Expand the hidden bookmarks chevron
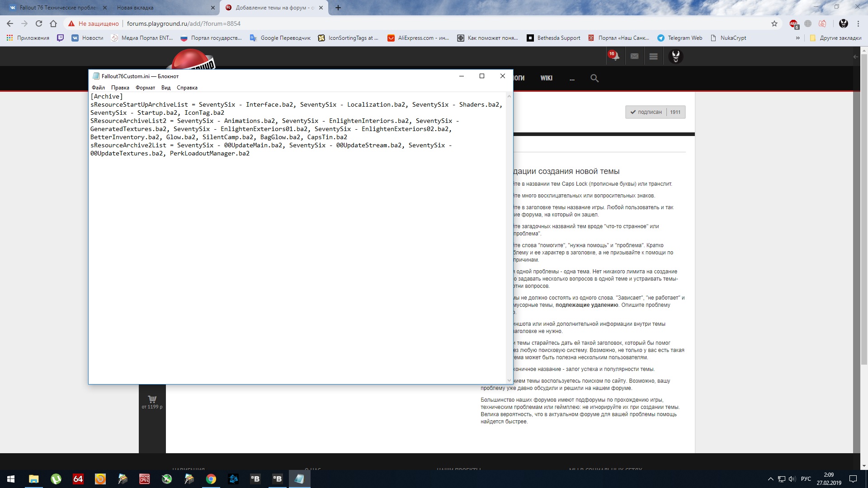Viewport: 868px width, 488px height. coord(798,38)
